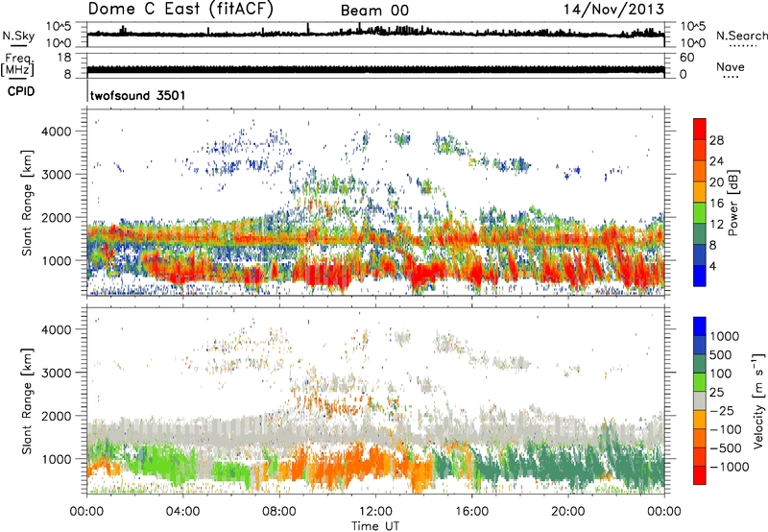Click the '04:00' time tick label
This screenshot has height=532, width=768.
tap(182, 512)
